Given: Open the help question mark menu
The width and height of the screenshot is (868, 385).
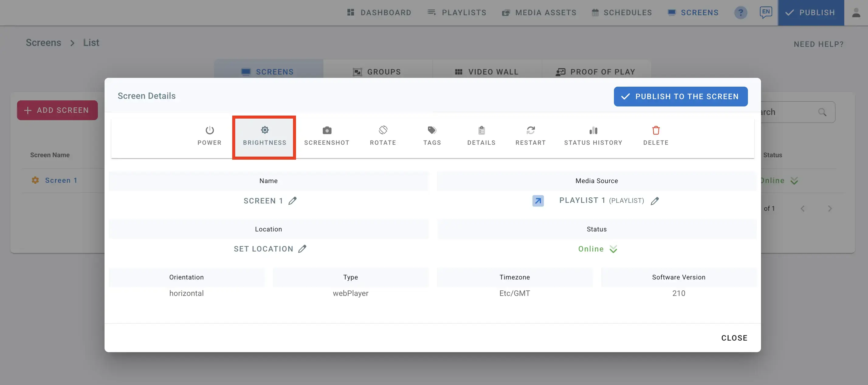Looking at the screenshot, I should pyautogui.click(x=741, y=12).
